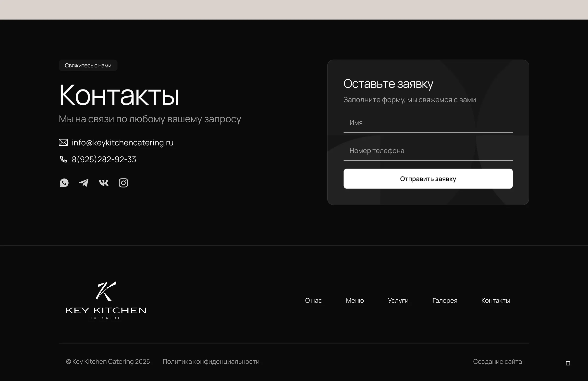This screenshot has width=588, height=381.
Task: Click text Мы на связи по любому вашему запросу
Action: point(150,119)
